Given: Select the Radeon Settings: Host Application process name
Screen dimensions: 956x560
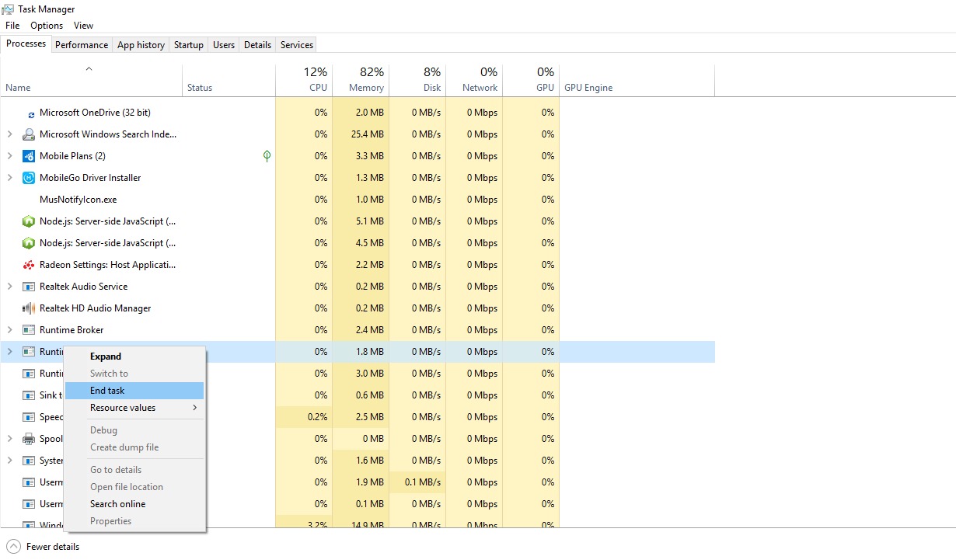Looking at the screenshot, I should pos(108,265).
